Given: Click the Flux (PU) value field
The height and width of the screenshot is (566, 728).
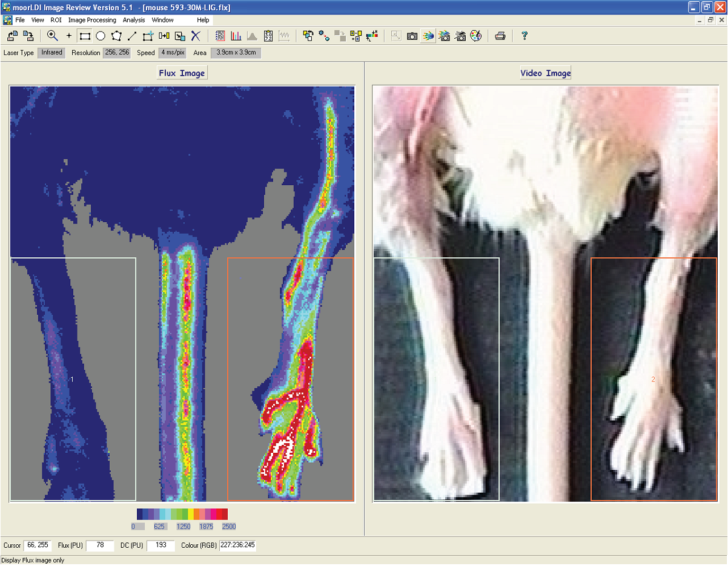Looking at the screenshot, I should (x=100, y=545).
